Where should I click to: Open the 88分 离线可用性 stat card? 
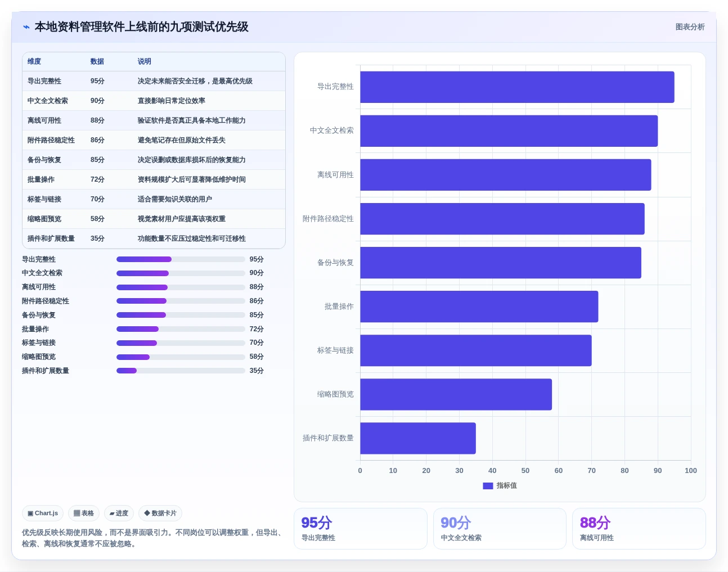point(639,529)
